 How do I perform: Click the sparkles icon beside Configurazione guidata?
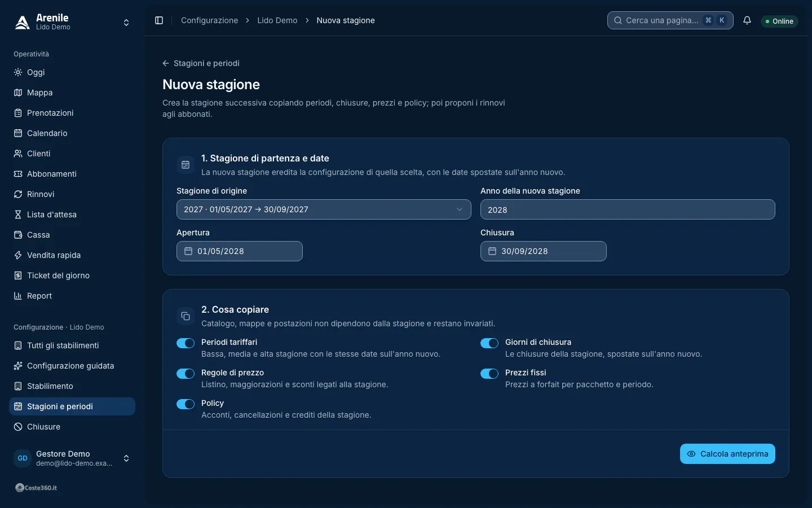pyautogui.click(x=18, y=366)
